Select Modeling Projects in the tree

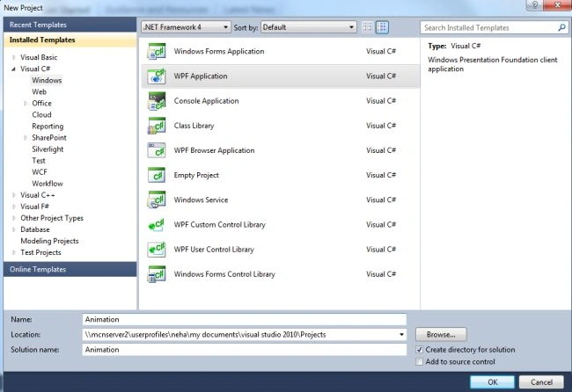(49, 241)
